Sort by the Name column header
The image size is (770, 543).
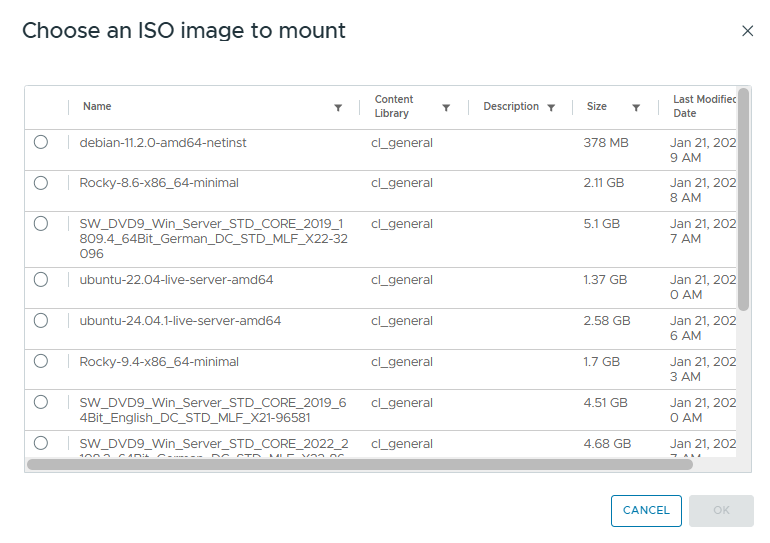pos(97,106)
